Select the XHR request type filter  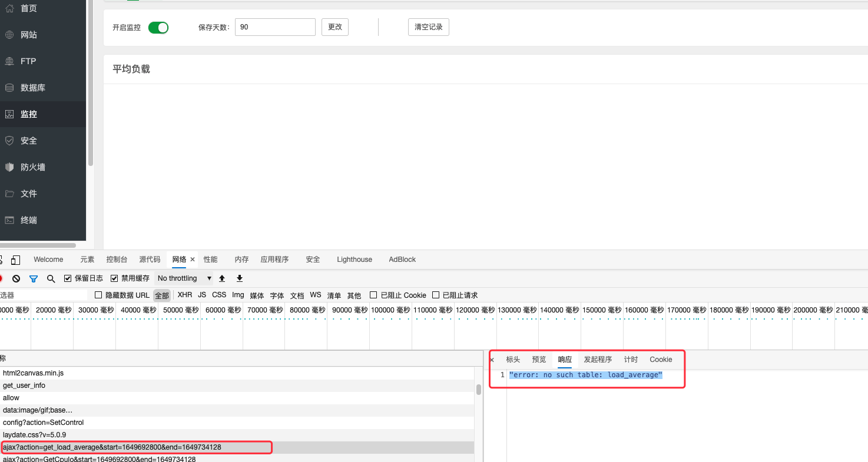click(x=185, y=295)
